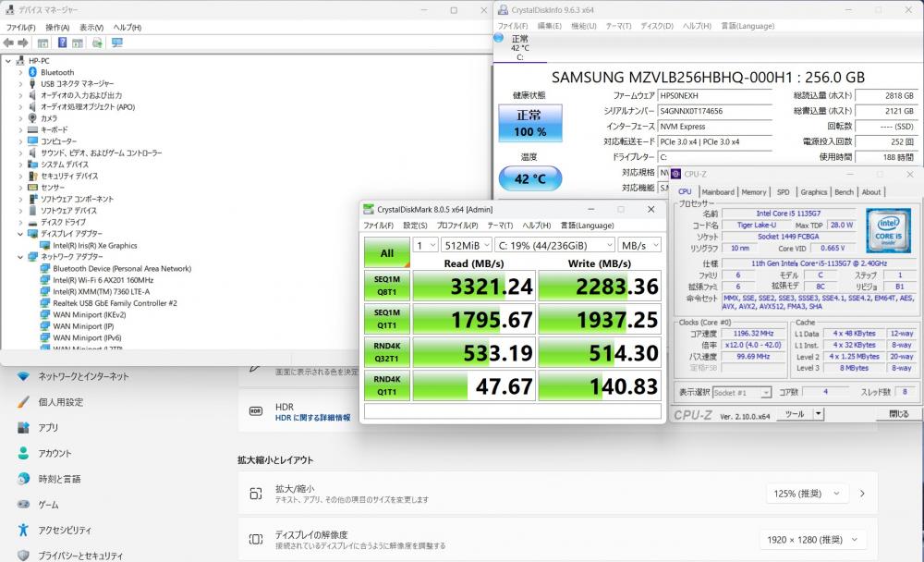The image size is (924, 562).
Task: Select the Bluetooth device category icon
Action: [32, 72]
